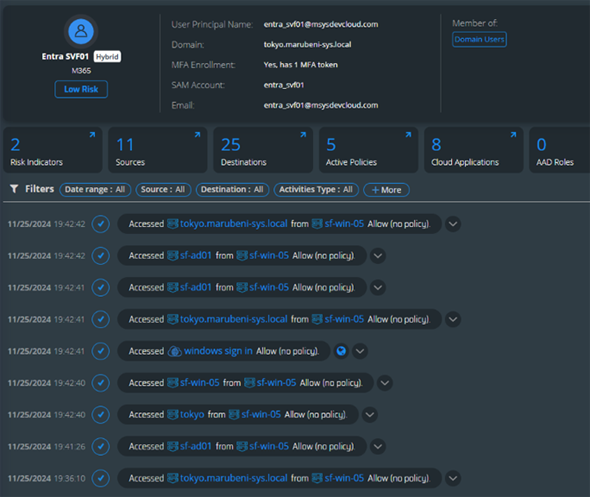
Task: Open Sources card arrow icon
Action: (x=197, y=135)
